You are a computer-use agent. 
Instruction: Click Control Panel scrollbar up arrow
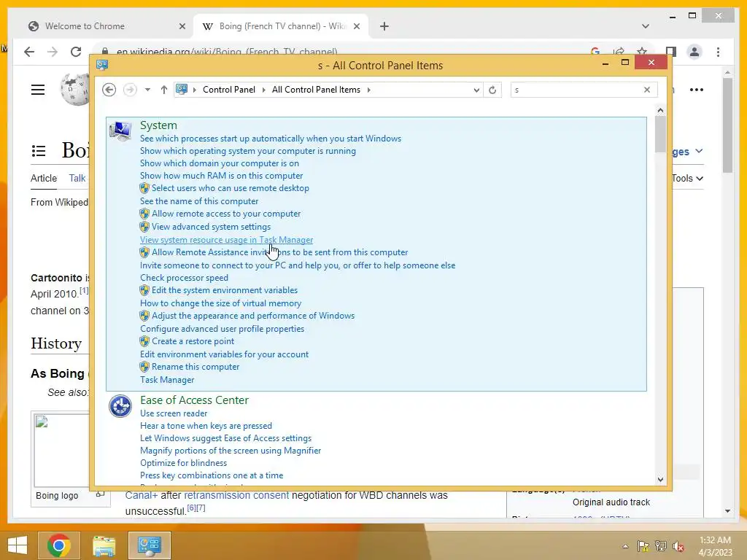pos(660,111)
